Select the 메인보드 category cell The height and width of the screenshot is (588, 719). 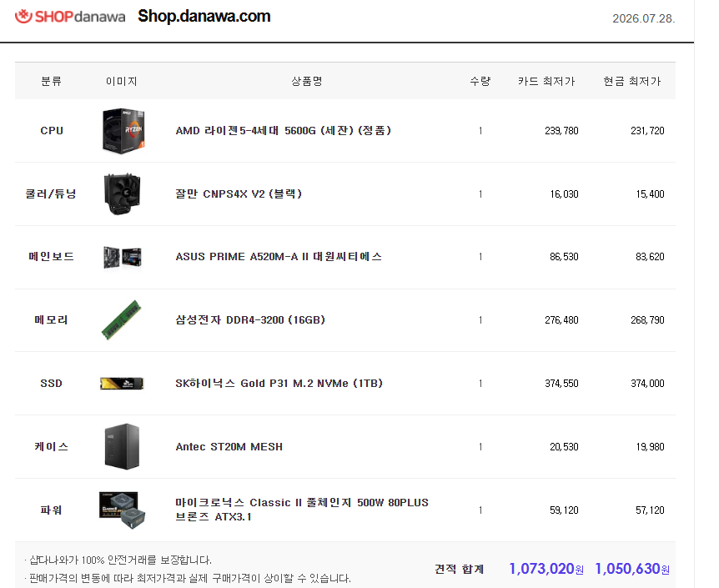(x=52, y=257)
